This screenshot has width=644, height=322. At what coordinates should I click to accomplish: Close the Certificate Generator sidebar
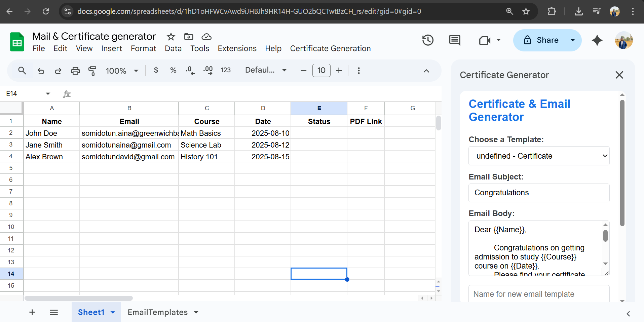(x=619, y=75)
